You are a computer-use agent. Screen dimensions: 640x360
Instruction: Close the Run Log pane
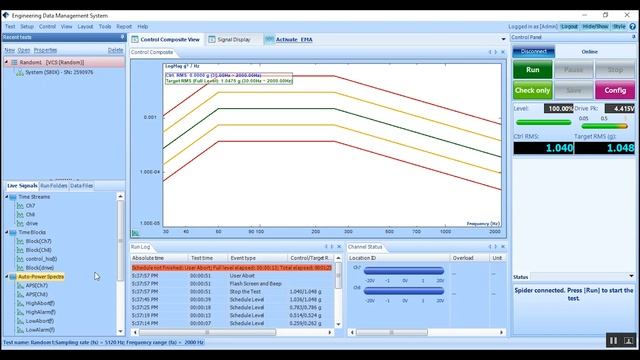[339, 247]
